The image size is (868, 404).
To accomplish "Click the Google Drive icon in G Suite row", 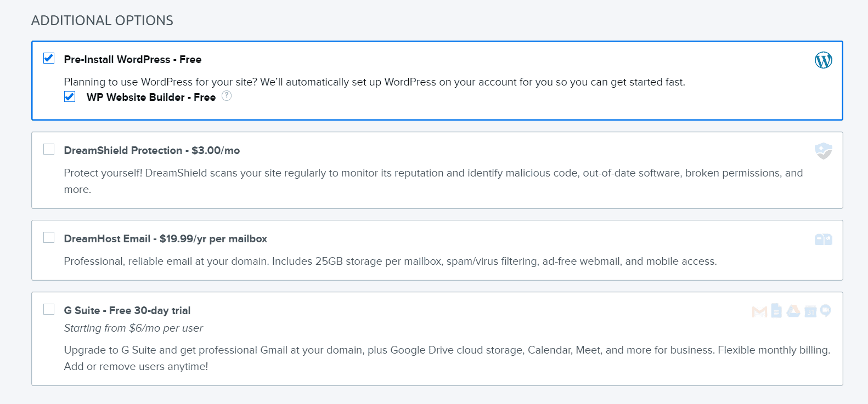I will click(793, 311).
